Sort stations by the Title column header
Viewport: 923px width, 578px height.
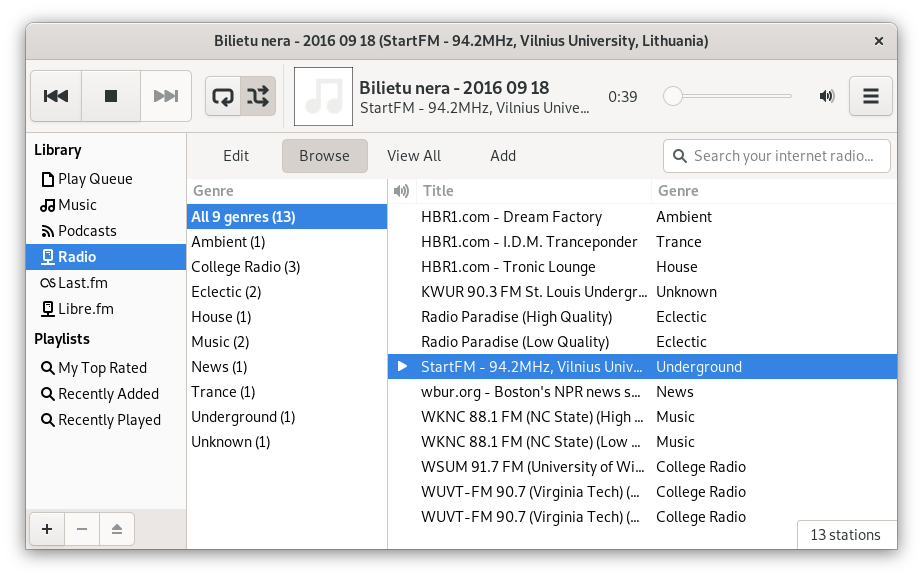[x=533, y=191]
